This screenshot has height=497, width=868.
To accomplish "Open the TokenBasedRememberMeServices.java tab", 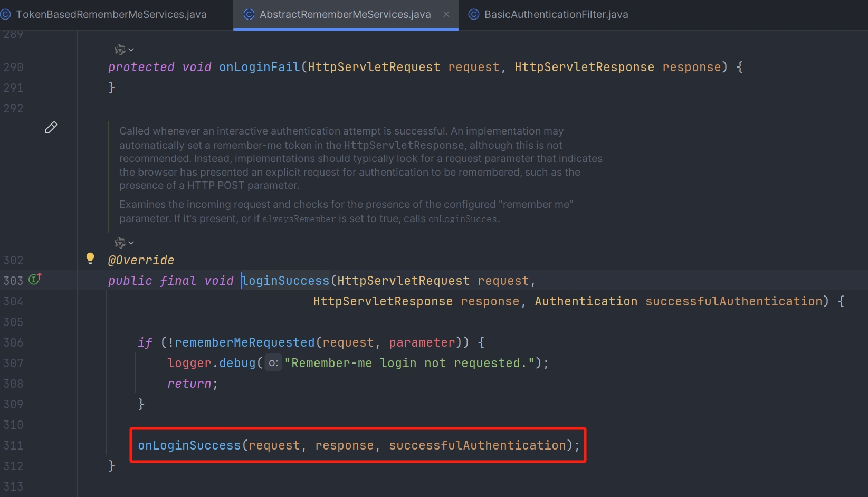I will click(x=111, y=15).
